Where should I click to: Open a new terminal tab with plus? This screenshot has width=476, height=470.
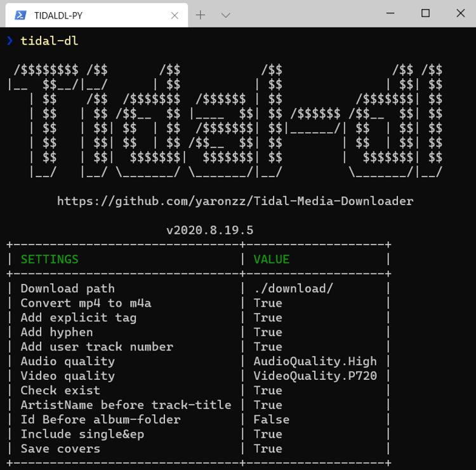[201, 15]
